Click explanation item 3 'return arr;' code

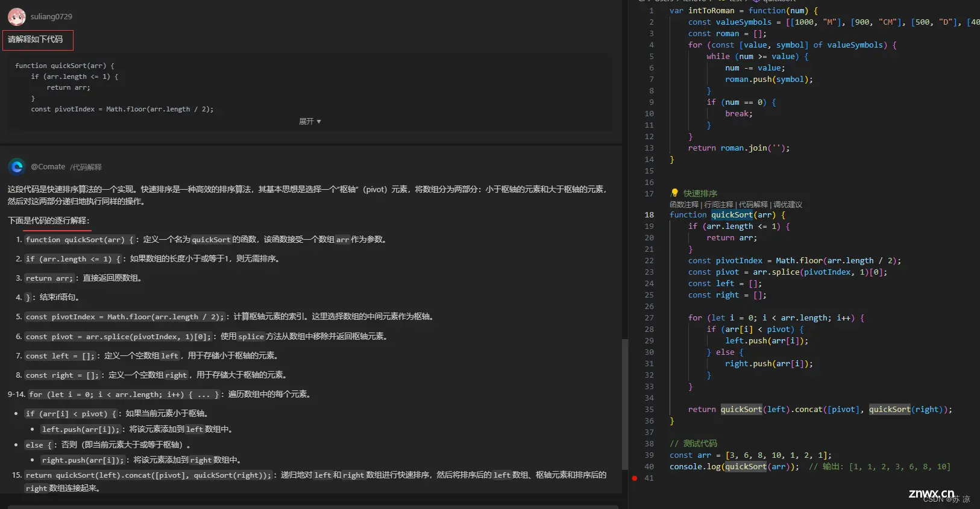[49, 278]
